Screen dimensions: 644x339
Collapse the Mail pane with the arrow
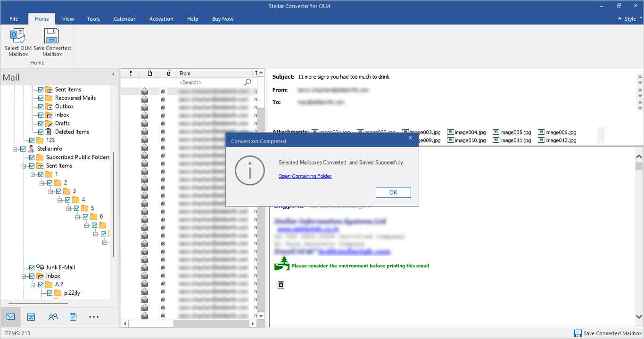coord(113,74)
